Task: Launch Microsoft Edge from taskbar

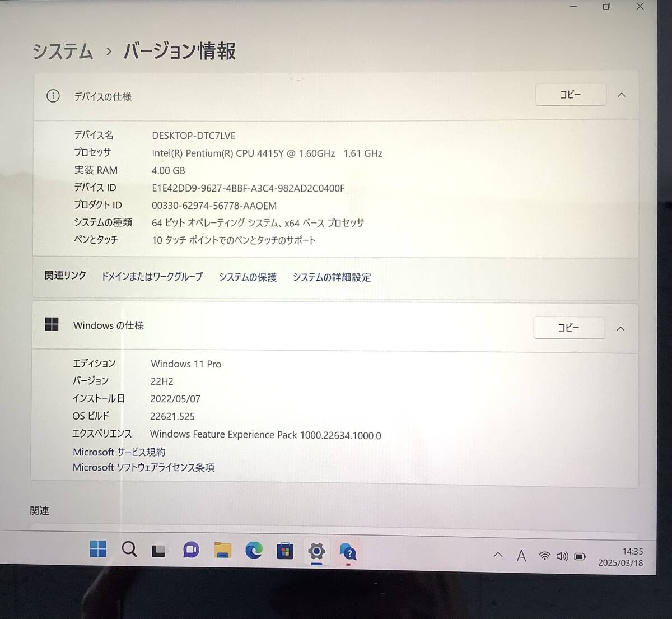Action: click(254, 551)
